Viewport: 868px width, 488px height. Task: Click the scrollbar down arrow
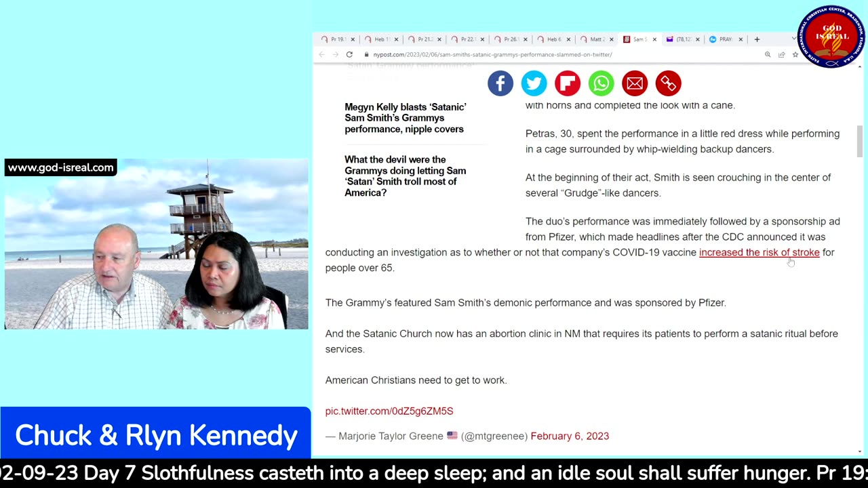coord(860,451)
